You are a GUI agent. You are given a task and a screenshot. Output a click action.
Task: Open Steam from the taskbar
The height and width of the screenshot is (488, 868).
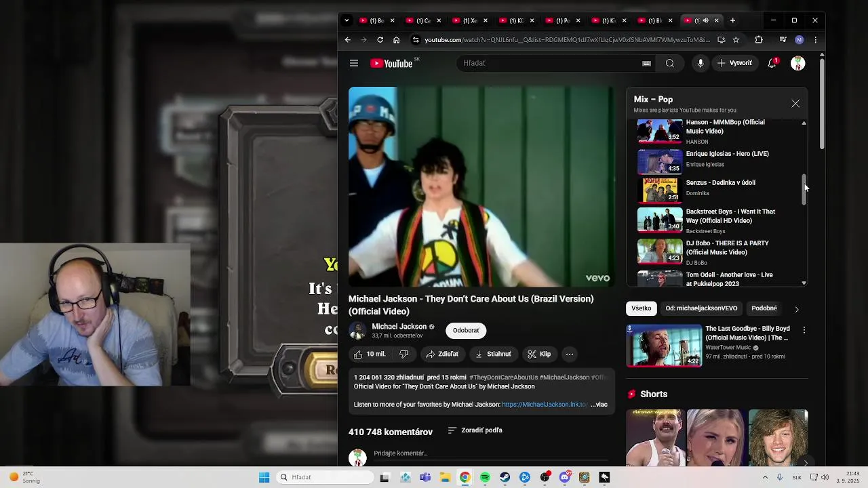505,477
